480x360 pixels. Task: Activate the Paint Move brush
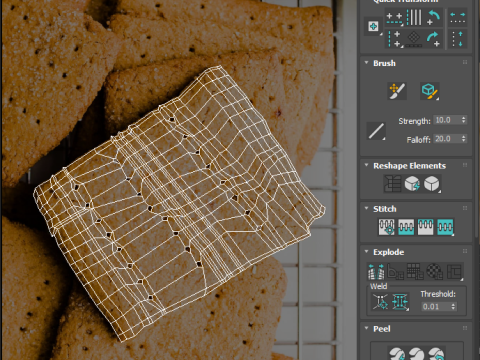click(397, 91)
